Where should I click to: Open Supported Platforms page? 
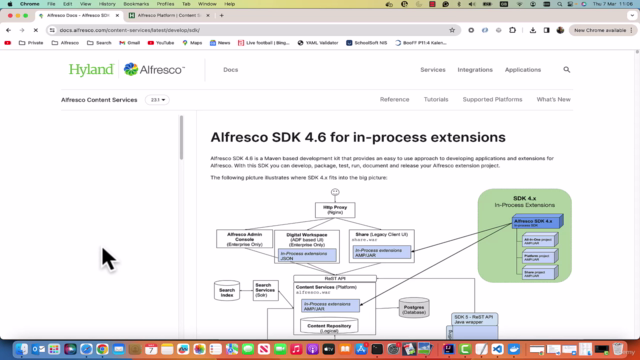click(x=492, y=100)
